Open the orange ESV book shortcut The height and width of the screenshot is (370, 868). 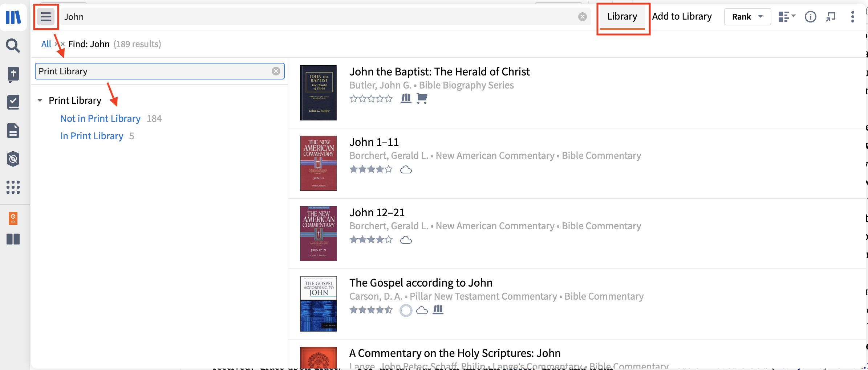pyautogui.click(x=13, y=218)
